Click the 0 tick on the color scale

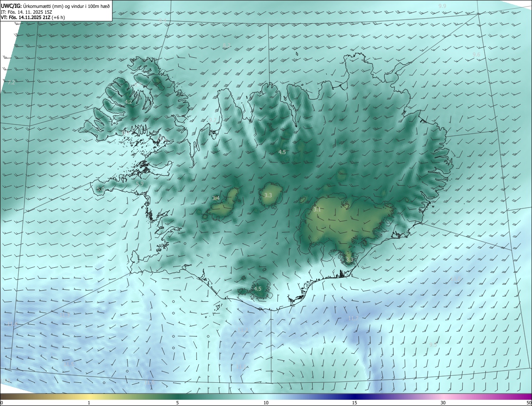(x=2, y=403)
